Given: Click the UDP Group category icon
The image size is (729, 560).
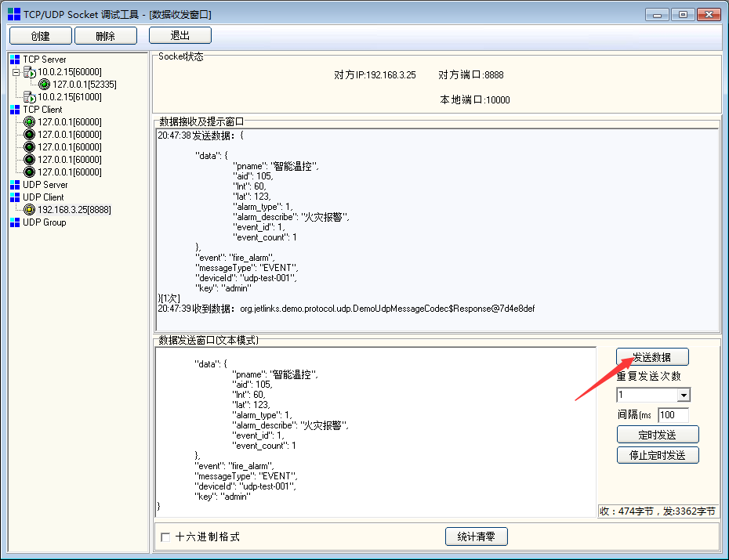Looking at the screenshot, I should point(15,222).
